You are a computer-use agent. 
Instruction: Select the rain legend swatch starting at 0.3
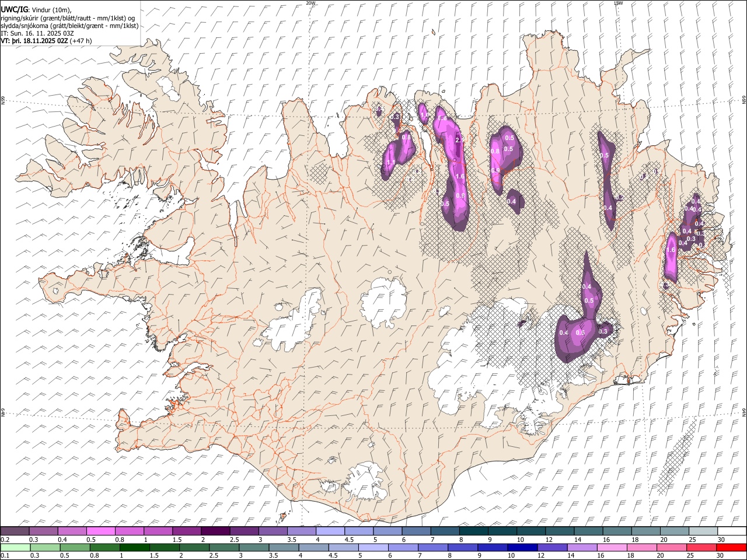(46, 547)
